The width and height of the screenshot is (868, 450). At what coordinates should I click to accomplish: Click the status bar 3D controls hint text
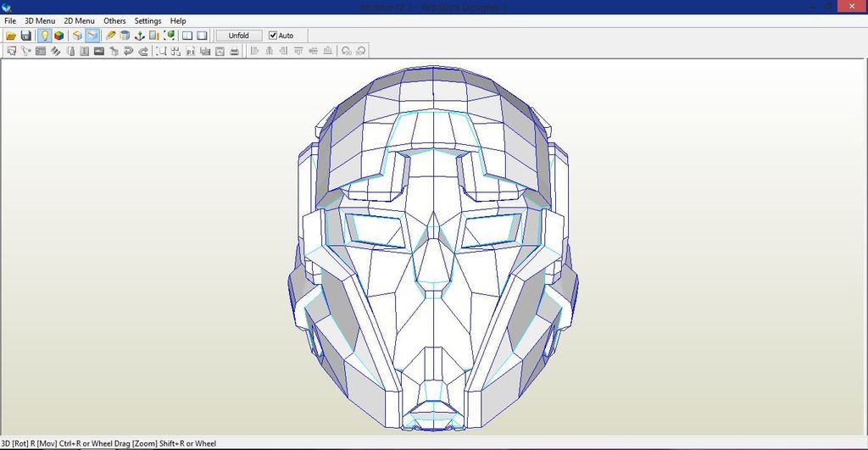(108, 443)
